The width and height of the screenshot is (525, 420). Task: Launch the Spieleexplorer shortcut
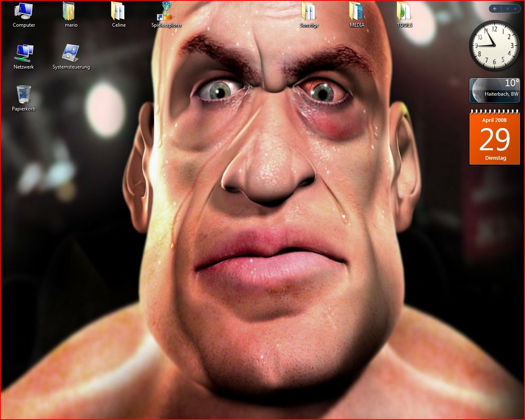click(166, 12)
